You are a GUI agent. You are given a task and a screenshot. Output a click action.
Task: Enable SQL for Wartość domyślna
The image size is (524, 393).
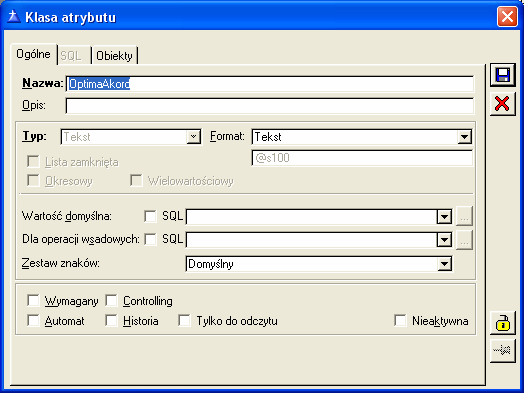coord(150,216)
